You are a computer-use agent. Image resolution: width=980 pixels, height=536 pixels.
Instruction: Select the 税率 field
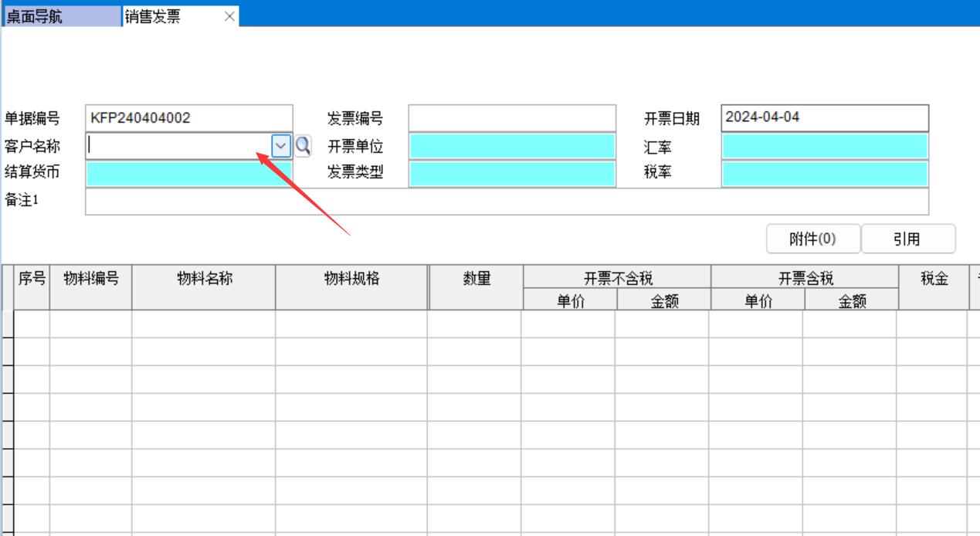coord(824,174)
